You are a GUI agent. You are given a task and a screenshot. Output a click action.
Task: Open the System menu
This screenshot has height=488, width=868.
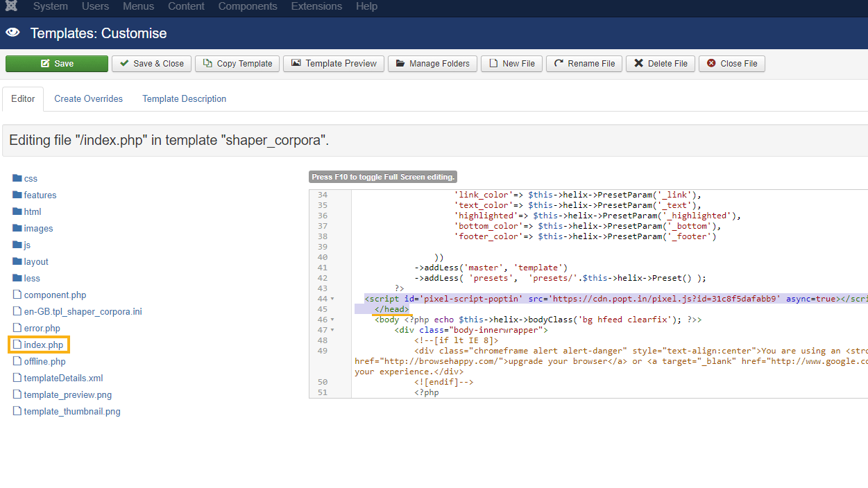tap(51, 6)
